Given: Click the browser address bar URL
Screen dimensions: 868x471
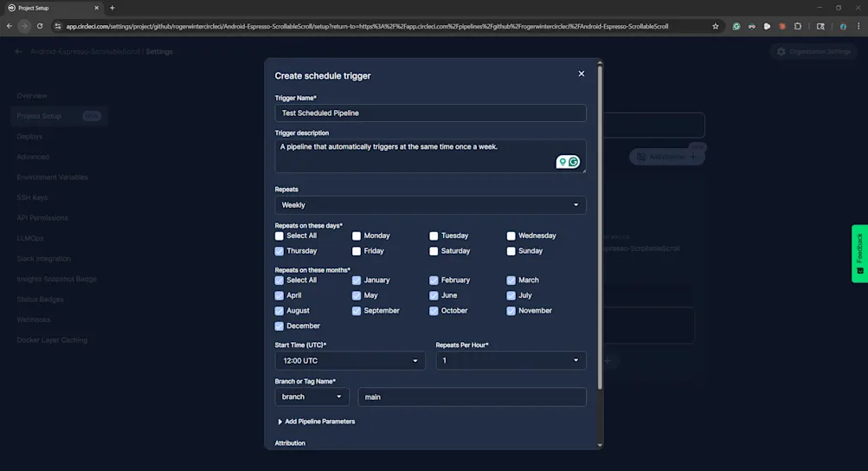Looking at the screenshot, I should click(366, 26).
